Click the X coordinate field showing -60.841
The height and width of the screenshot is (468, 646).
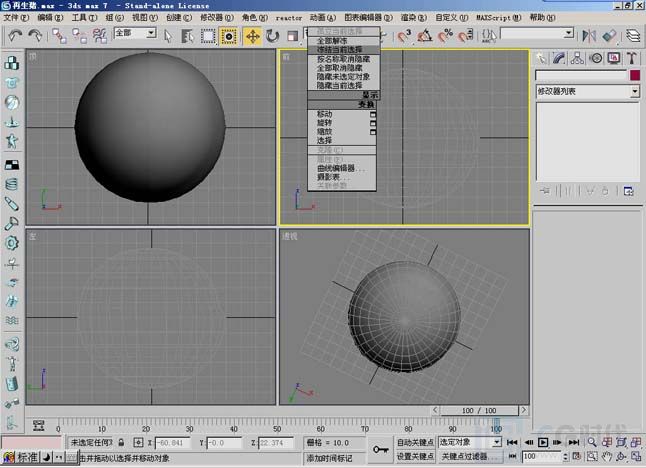click(x=173, y=443)
